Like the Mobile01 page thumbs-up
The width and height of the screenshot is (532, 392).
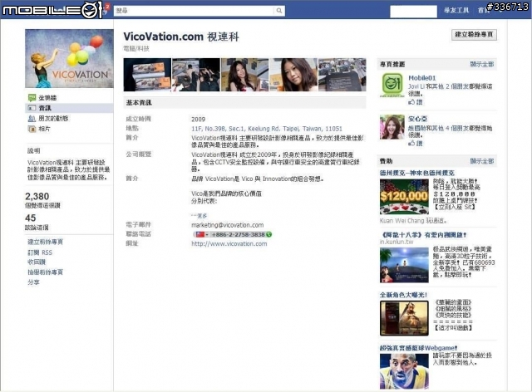point(416,101)
